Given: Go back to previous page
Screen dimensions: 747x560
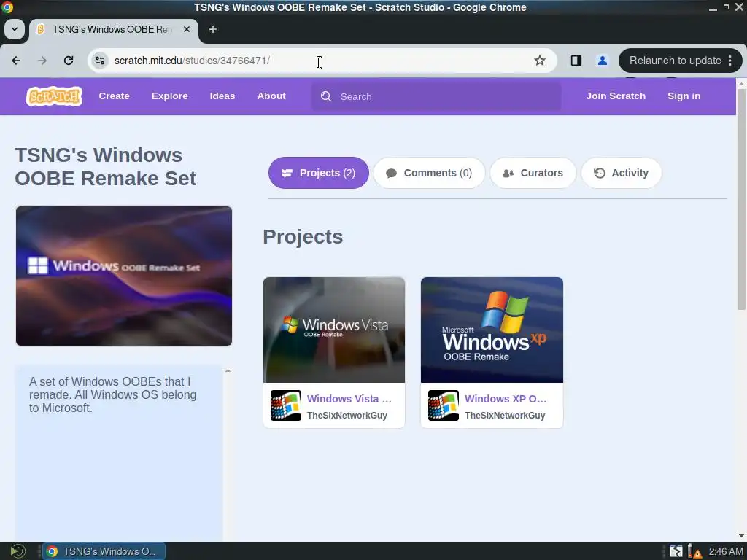Looking at the screenshot, I should tap(16, 61).
